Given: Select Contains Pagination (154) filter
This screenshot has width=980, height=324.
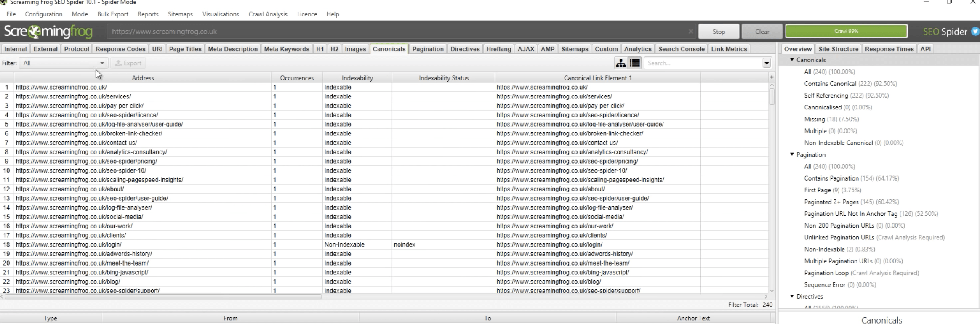Looking at the screenshot, I should click(x=852, y=178).
